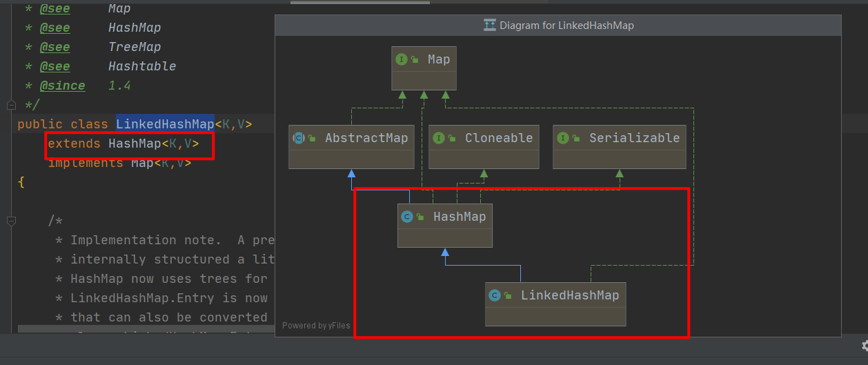Image resolution: width=868 pixels, height=365 pixels.
Task: Select the LinkedHashMap label in the diagram
Action: coord(570,295)
